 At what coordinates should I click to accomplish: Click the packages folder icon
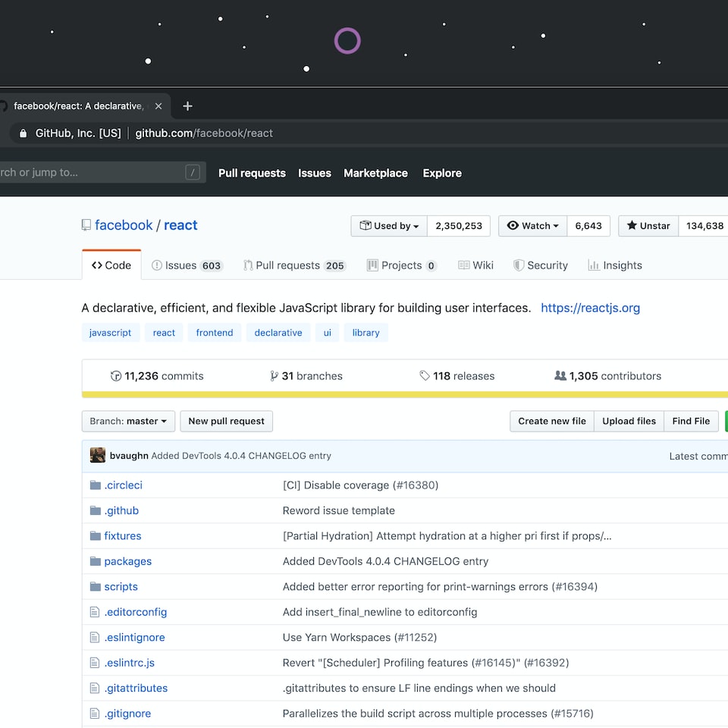coord(95,561)
